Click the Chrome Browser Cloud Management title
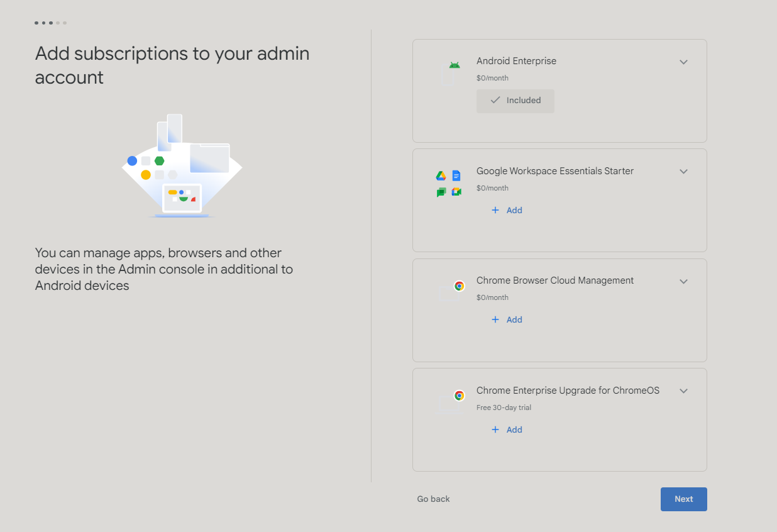 click(x=555, y=280)
